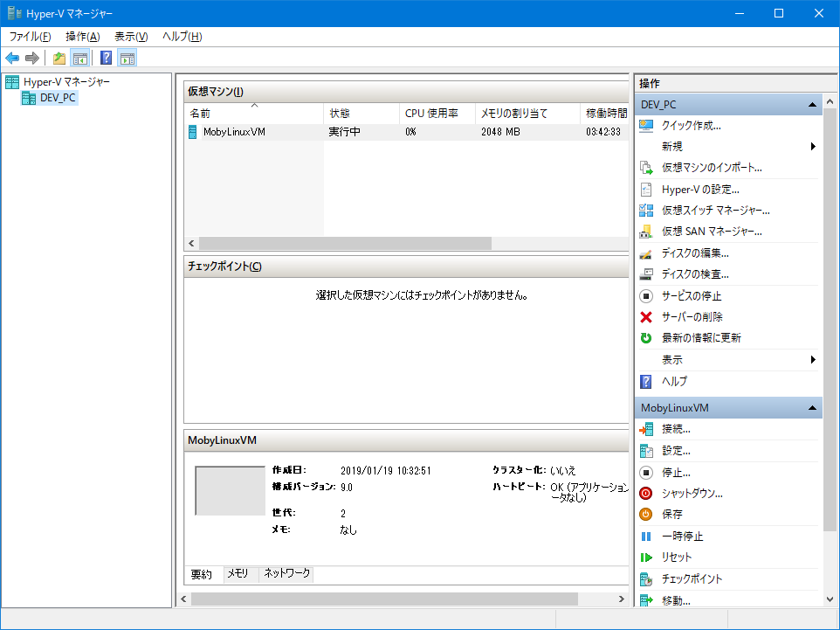Viewport: 840px width, 630px height.
Task: Click the 2048 MB memory cell
Action: tap(500, 132)
